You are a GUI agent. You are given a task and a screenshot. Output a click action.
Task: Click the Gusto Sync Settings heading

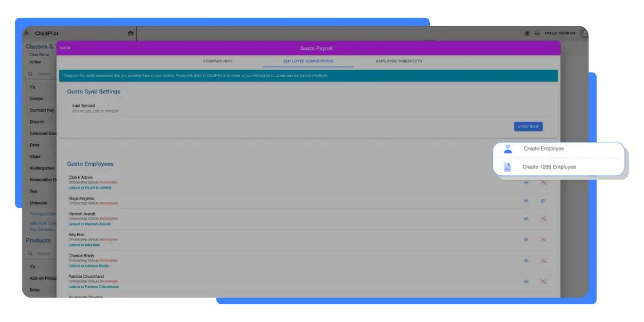[x=94, y=92]
